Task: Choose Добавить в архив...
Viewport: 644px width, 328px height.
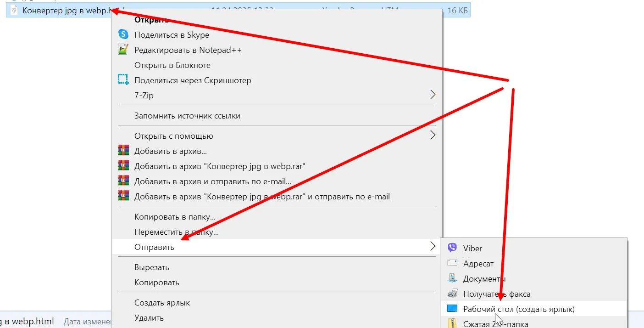Action: tap(171, 151)
